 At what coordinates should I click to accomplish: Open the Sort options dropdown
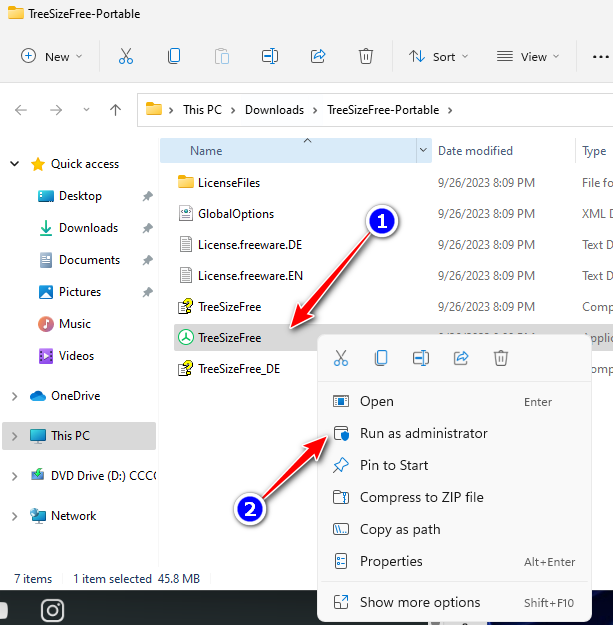tap(438, 57)
